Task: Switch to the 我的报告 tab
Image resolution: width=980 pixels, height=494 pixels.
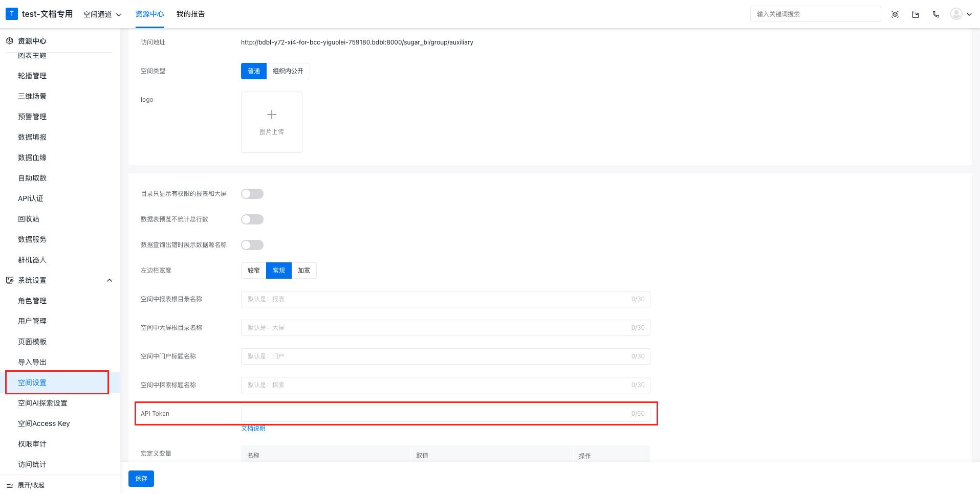Action: pyautogui.click(x=191, y=14)
